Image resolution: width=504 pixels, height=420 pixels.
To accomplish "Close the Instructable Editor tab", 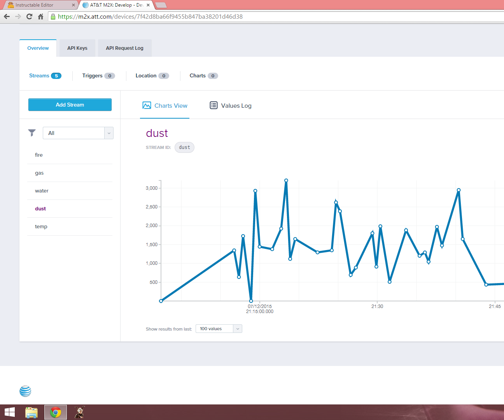I will click(x=73, y=5).
